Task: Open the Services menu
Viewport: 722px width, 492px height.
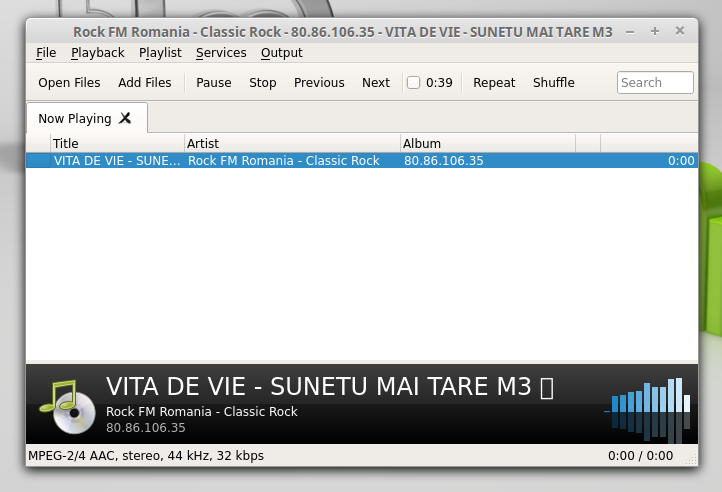Action: (x=221, y=53)
